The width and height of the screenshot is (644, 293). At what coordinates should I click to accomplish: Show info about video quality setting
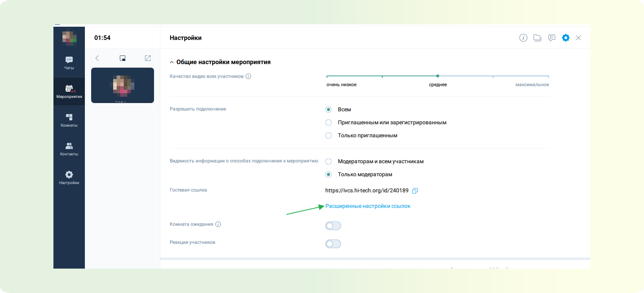(x=248, y=76)
